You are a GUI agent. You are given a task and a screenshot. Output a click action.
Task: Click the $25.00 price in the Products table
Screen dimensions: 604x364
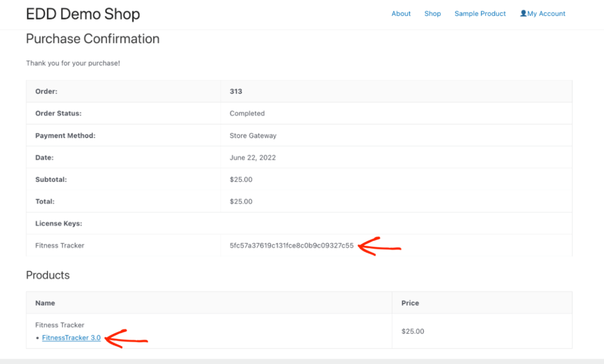pos(413,331)
